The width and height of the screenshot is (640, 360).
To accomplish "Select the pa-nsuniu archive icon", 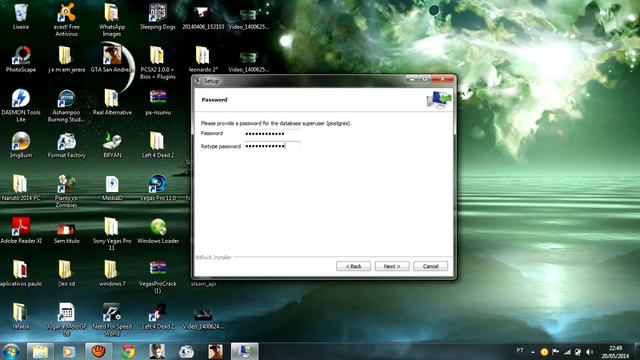I will pos(158,102).
